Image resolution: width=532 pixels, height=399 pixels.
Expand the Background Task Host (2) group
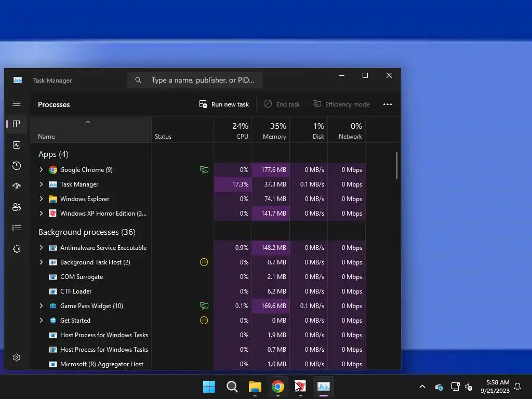point(42,262)
